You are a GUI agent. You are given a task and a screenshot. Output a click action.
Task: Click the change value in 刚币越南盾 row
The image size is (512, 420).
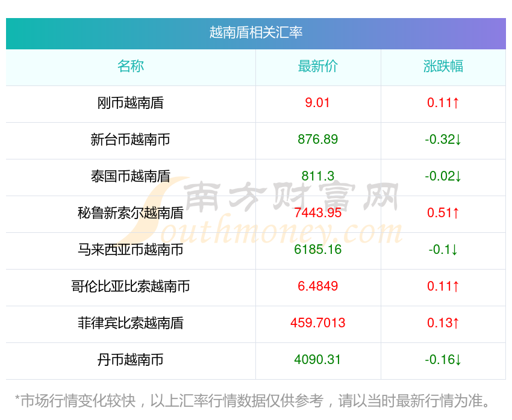443,103
